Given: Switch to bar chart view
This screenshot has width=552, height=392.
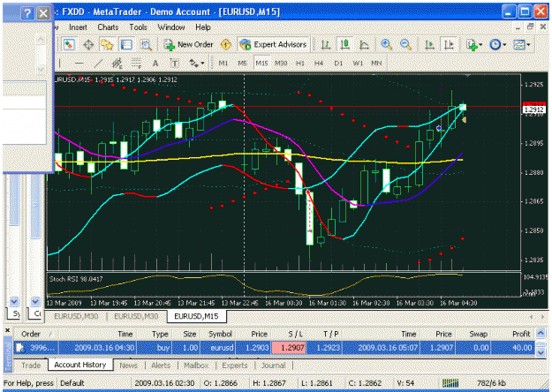Looking at the screenshot, I should click(326, 45).
